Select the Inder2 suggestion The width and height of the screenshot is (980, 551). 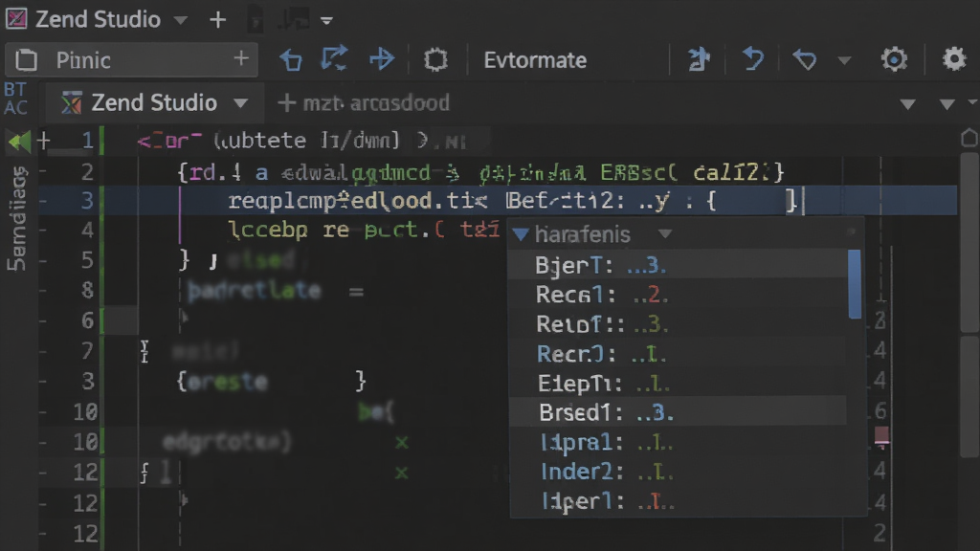pos(679,471)
